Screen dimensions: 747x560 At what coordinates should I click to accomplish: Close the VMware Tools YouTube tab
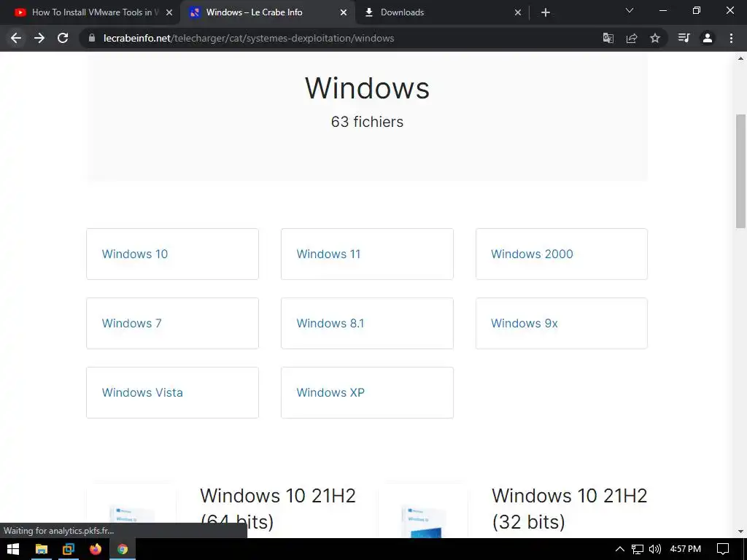click(169, 12)
